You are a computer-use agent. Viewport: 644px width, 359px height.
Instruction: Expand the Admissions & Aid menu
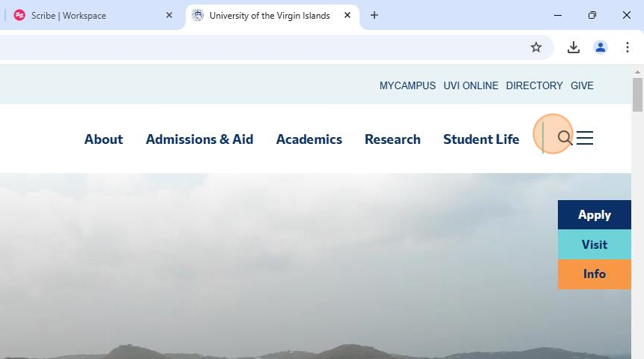pos(199,139)
